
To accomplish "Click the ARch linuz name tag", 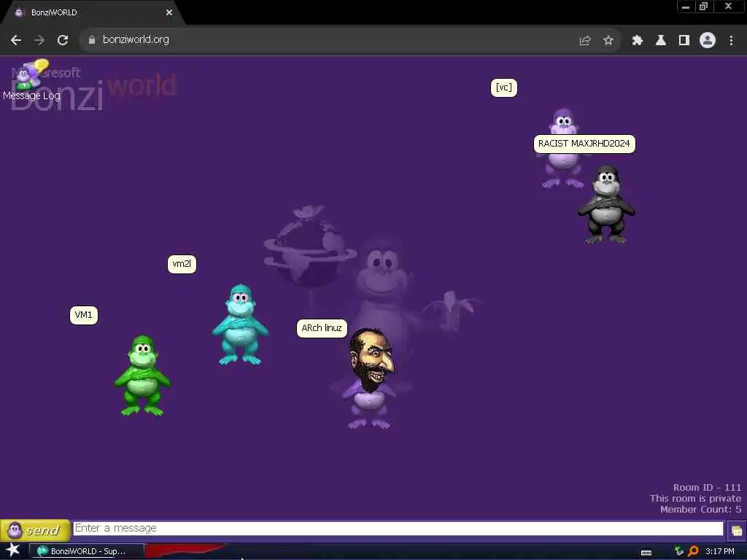I will (322, 328).
